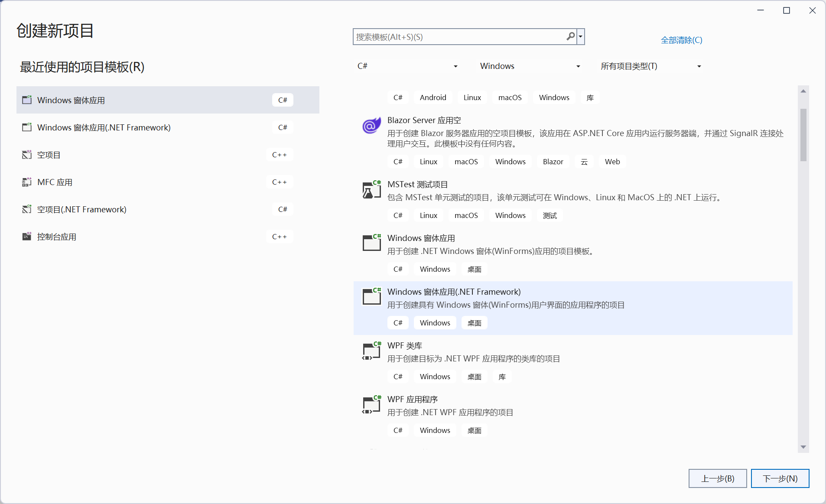
Task: Click the 最近使用的项目模板(R) heading
Action: coord(82,67)
